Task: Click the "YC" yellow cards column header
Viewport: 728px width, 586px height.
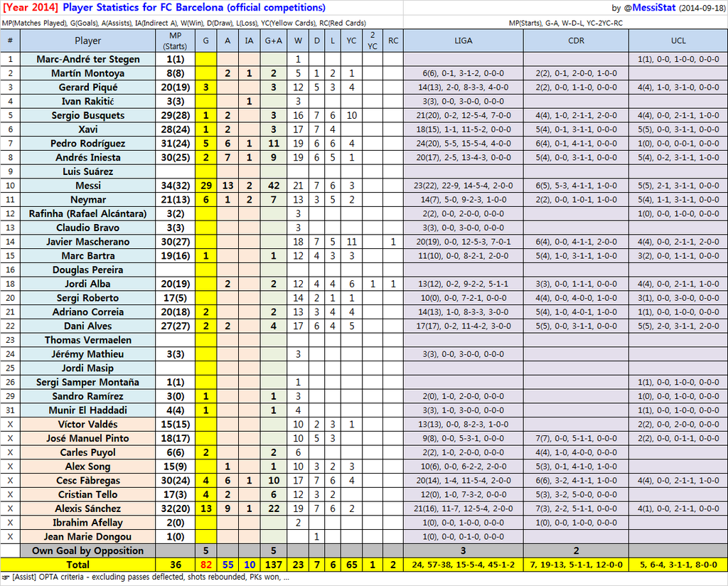Action: coord(351,41)
